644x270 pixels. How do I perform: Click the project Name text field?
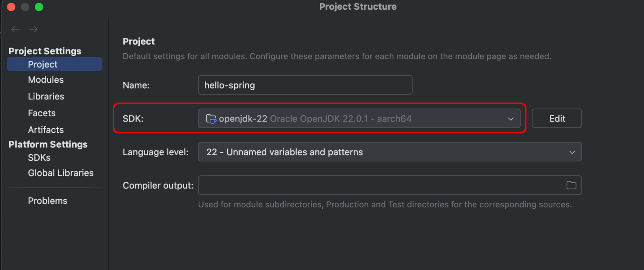point(305,85)
